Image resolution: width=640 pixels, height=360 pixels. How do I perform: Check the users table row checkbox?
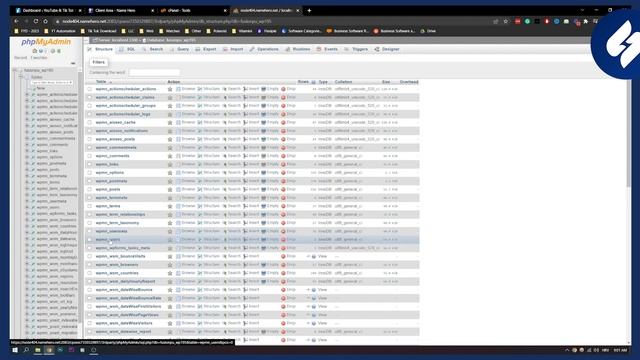pyautogui.click(x=89, y=240)
